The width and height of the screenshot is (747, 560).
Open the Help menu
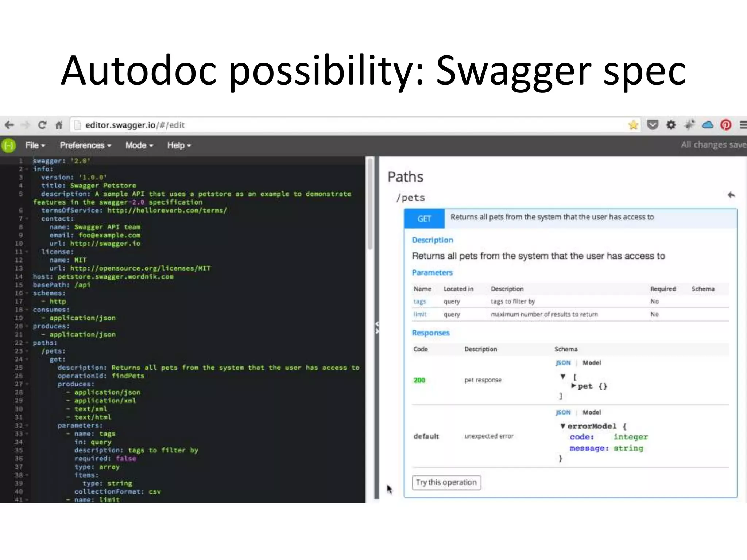pyautogui.click(x=179, y=145)
